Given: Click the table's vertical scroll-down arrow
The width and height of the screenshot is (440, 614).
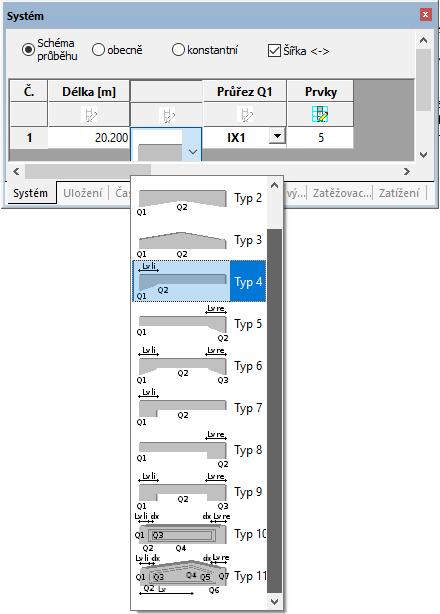Looking at the screenshot, I should (x=423, y=154).
